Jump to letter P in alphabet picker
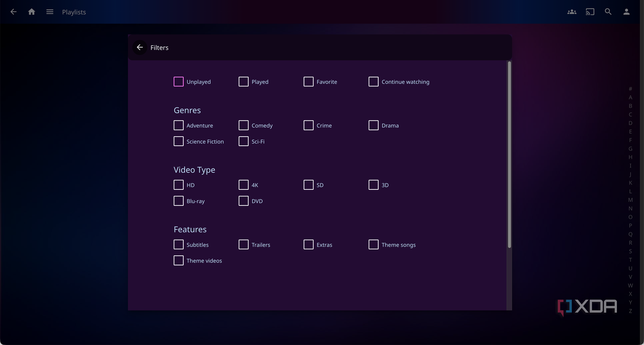The height and width of the screenshot is (345, 644). pos(630,226)
